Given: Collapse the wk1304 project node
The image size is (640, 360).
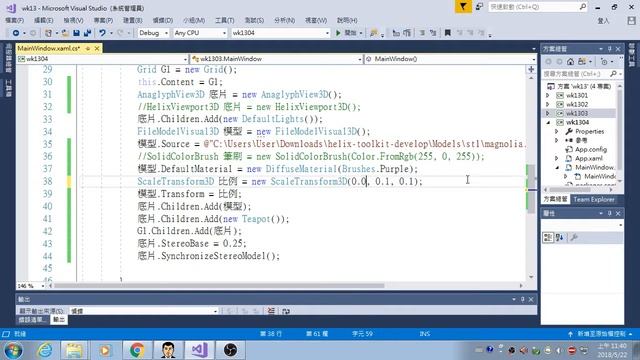Looking at the screenshot, I should [548, 122].
